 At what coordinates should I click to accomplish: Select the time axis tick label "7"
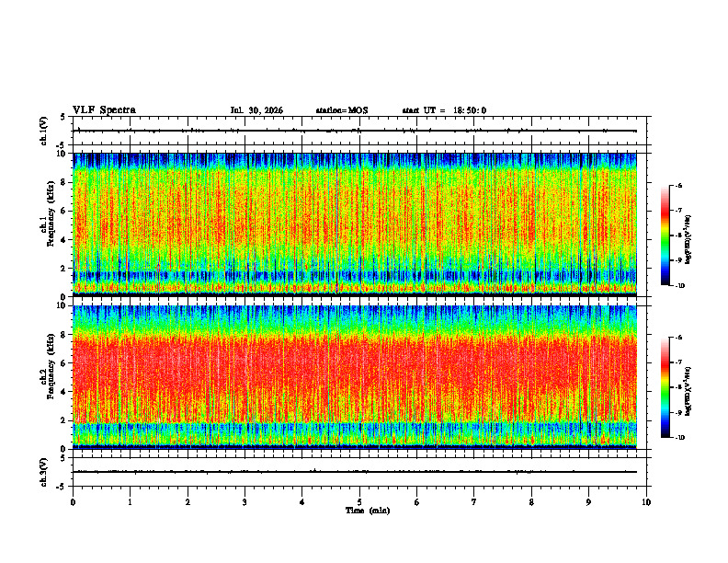click(474, 502)
